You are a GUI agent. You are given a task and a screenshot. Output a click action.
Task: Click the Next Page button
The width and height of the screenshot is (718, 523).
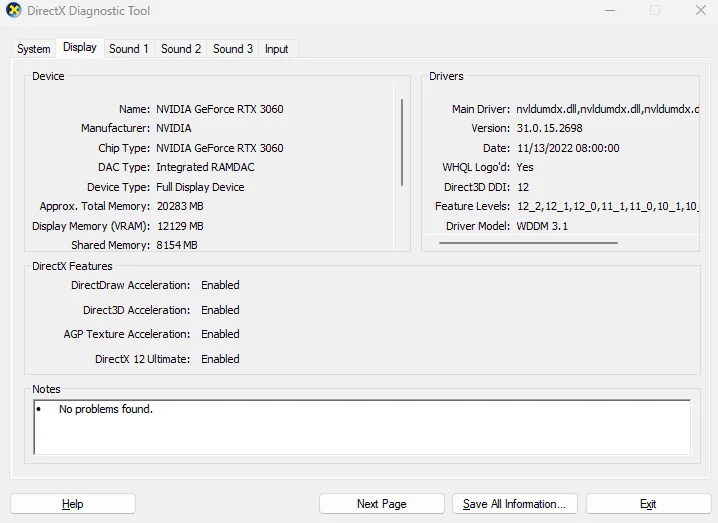(381, 504)
